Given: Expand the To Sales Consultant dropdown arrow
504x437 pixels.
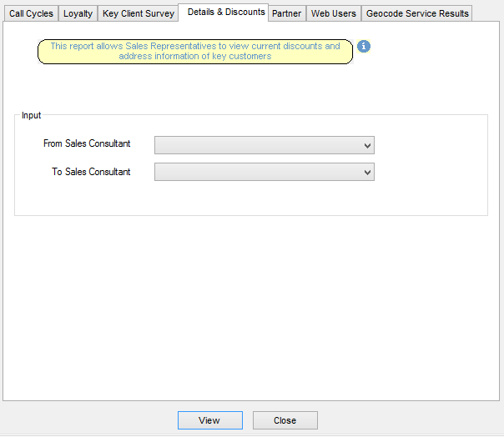Looking at the screenshot, I should [x=367, y=172].
